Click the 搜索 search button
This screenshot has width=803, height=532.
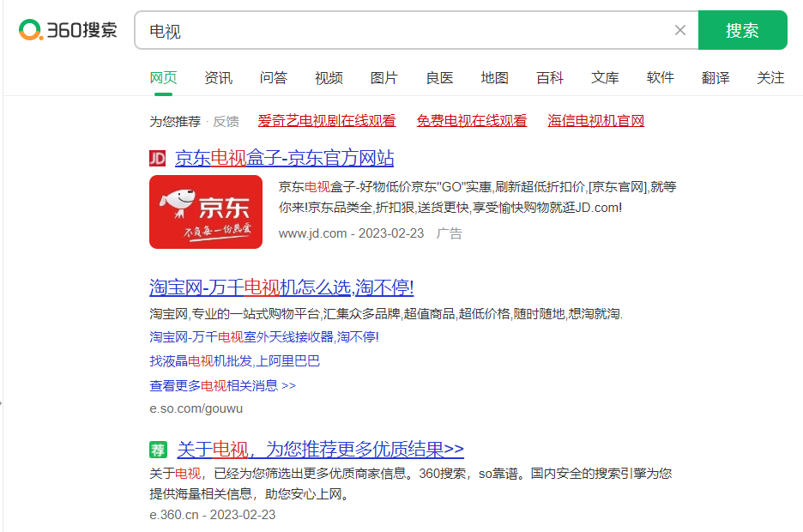coord(742,29)
